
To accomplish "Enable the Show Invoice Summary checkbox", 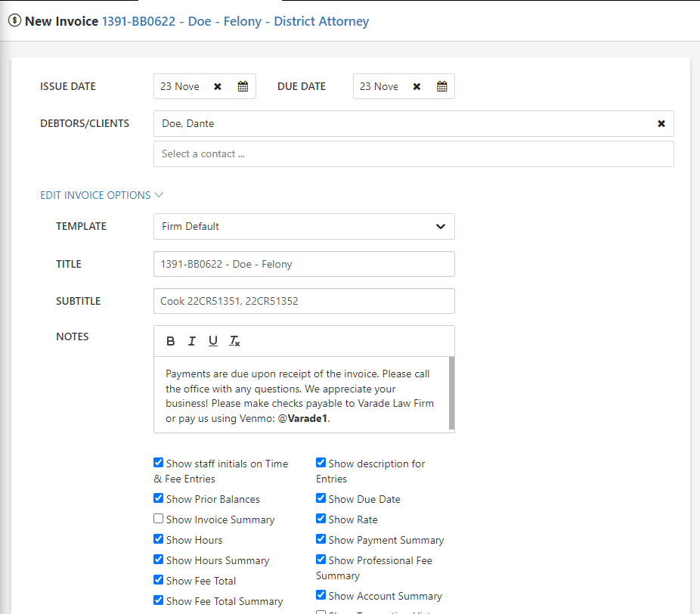I will (x=158, y=519).
